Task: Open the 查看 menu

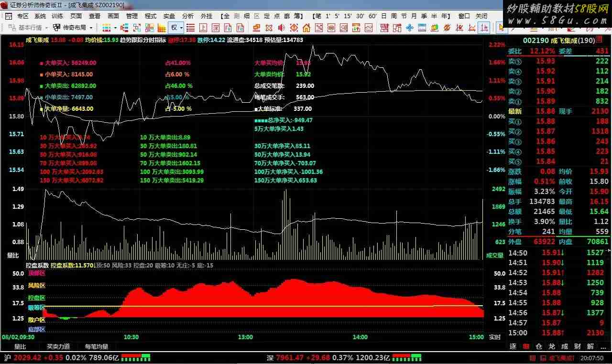Action: [x=95, y=16]
